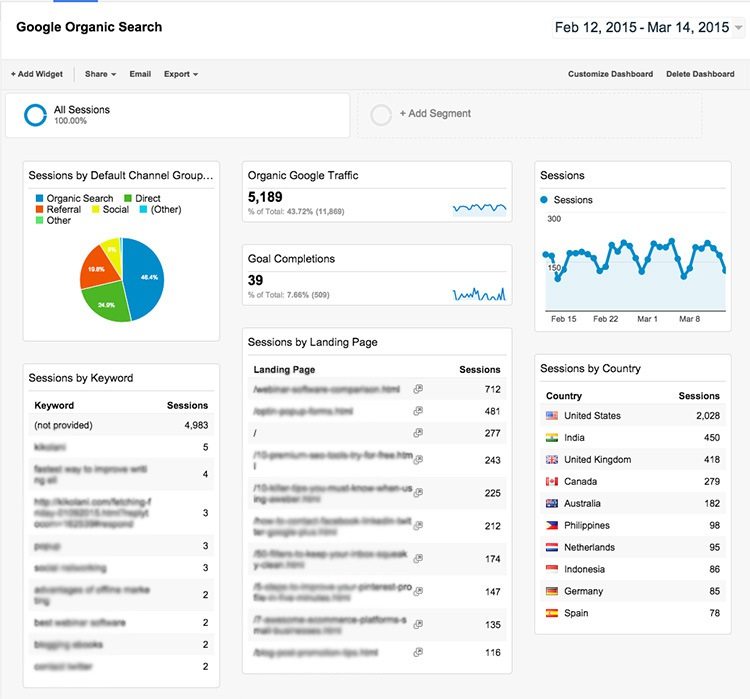Image resolution: width=750 pixels, height=699 pixels.
Task: Click the Goal Completions widget title
Action: pos(291,259)
